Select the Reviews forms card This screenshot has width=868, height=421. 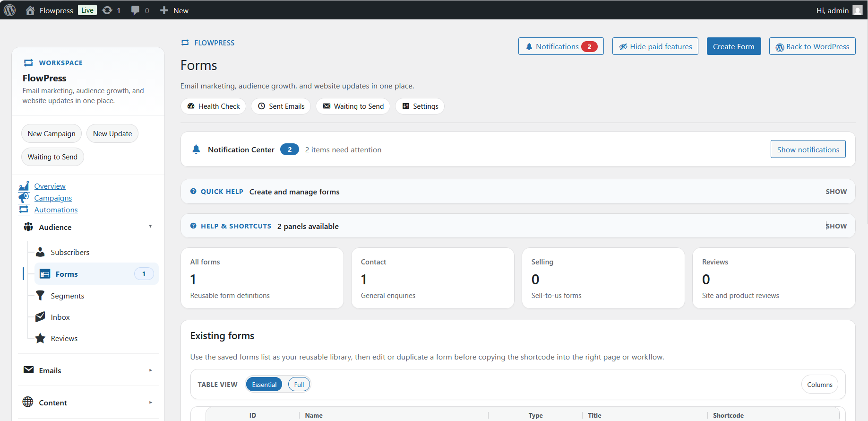point(774,279)
